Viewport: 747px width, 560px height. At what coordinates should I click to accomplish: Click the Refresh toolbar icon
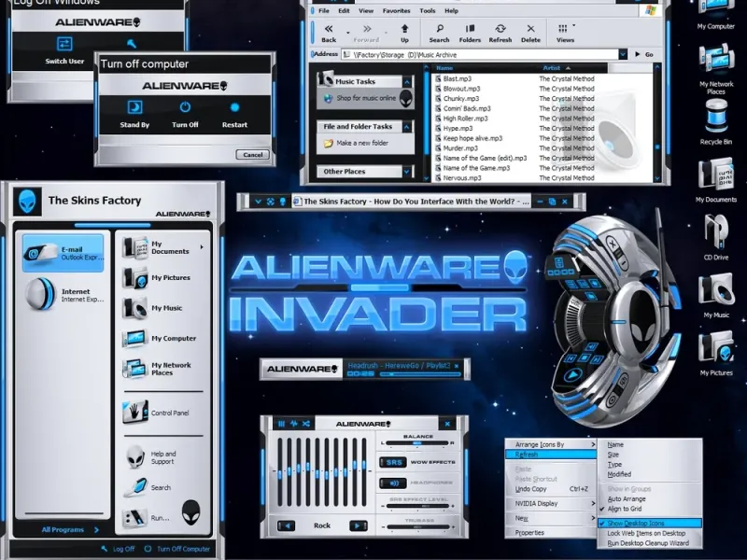pos(500,29)
